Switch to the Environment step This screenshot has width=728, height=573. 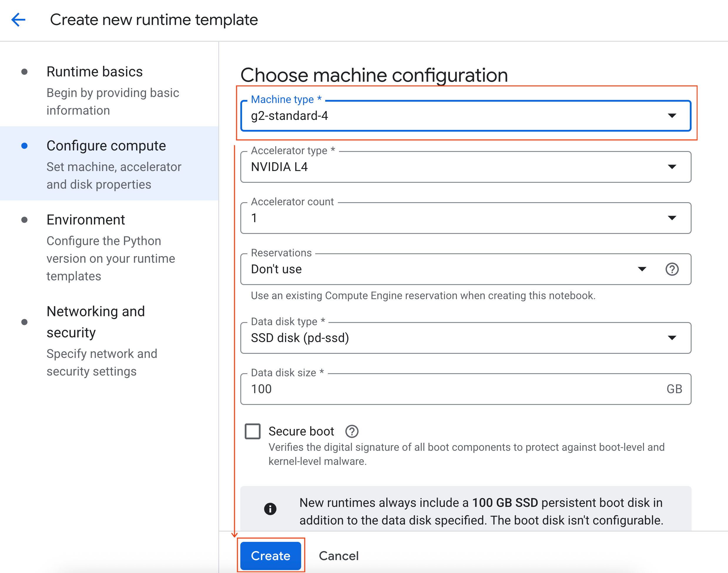click(86, 220)
